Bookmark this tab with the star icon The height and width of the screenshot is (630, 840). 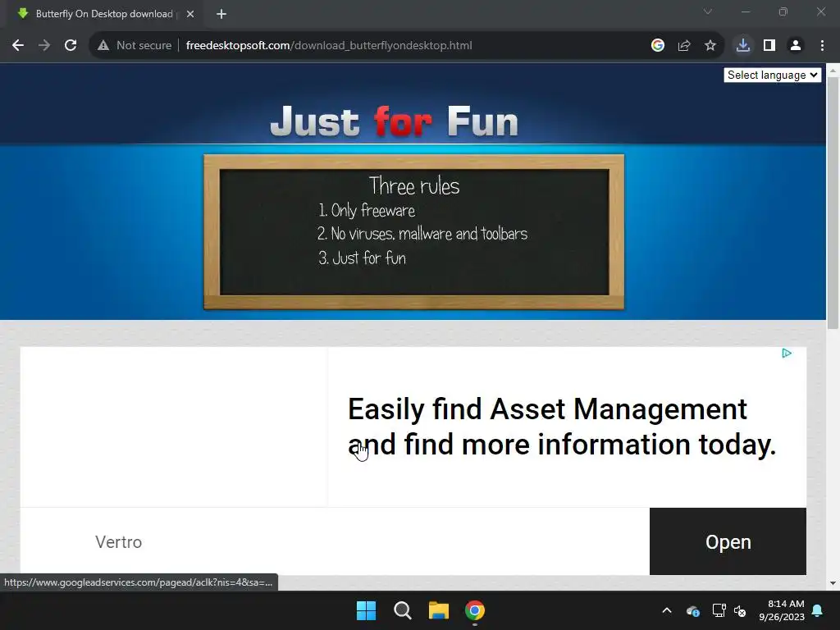tap(710, 46)
